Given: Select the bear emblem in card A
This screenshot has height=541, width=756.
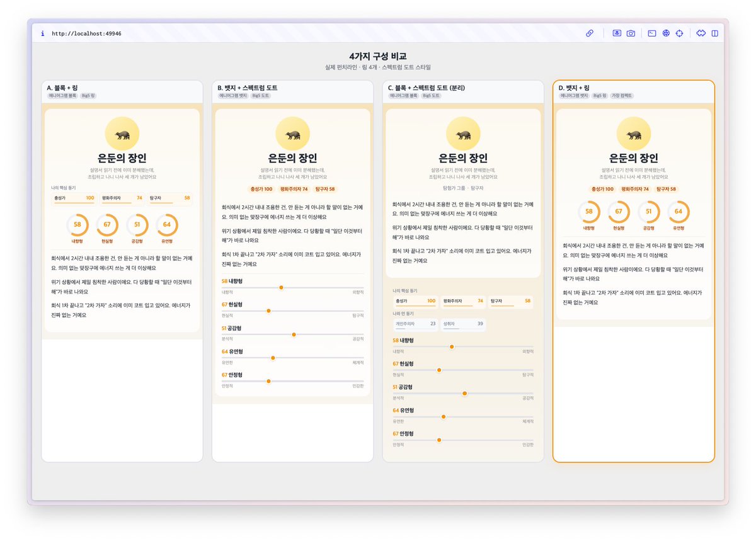Looking at the screenshot, I should point(122,133).
